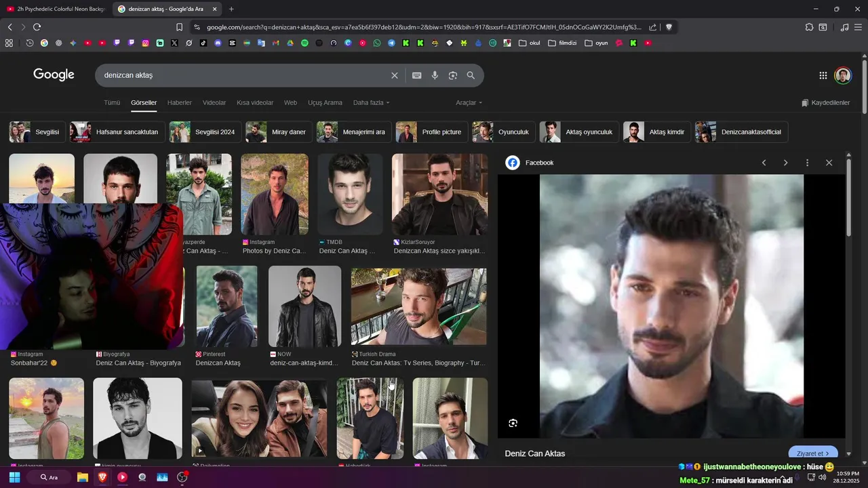Go back to the previous page
Viewport: 868px width, 488px height.
[x=9, y=27]
